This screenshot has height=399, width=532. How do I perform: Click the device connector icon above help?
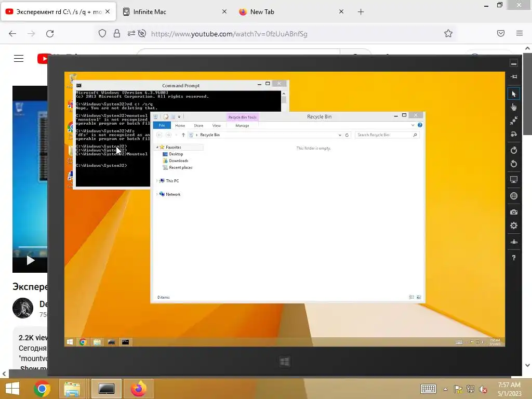[x=514, y=242]
